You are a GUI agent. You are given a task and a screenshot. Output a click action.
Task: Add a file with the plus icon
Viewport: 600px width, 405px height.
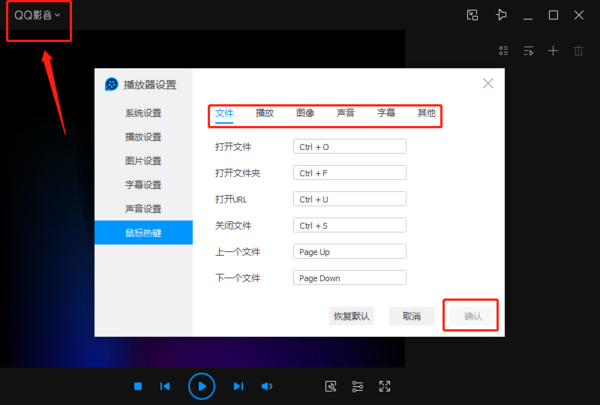point(553,50)
